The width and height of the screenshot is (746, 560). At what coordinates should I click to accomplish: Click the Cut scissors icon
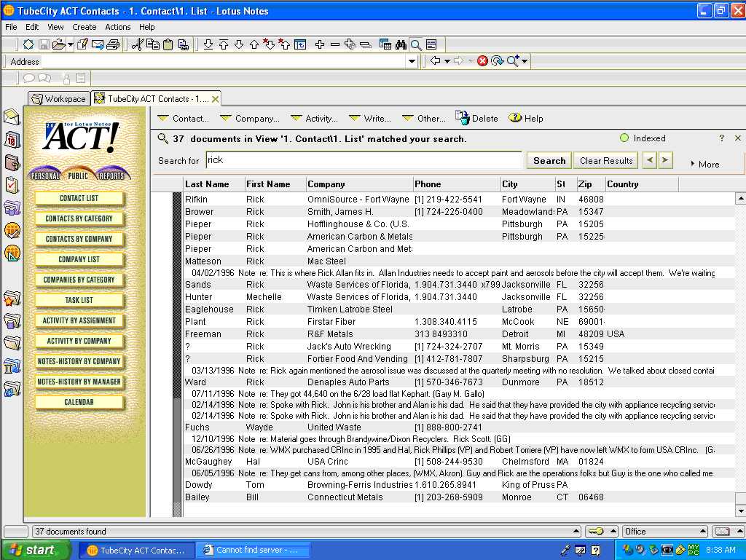[138, 44]
